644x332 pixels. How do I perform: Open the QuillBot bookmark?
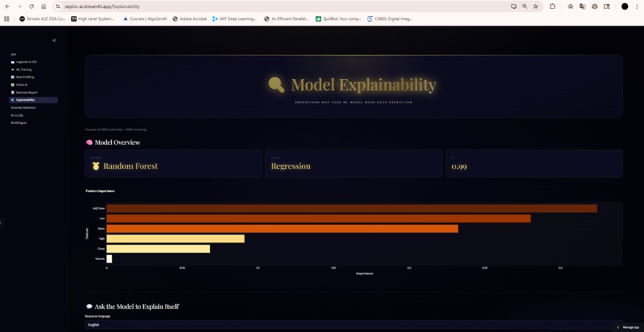coord(339,18)
